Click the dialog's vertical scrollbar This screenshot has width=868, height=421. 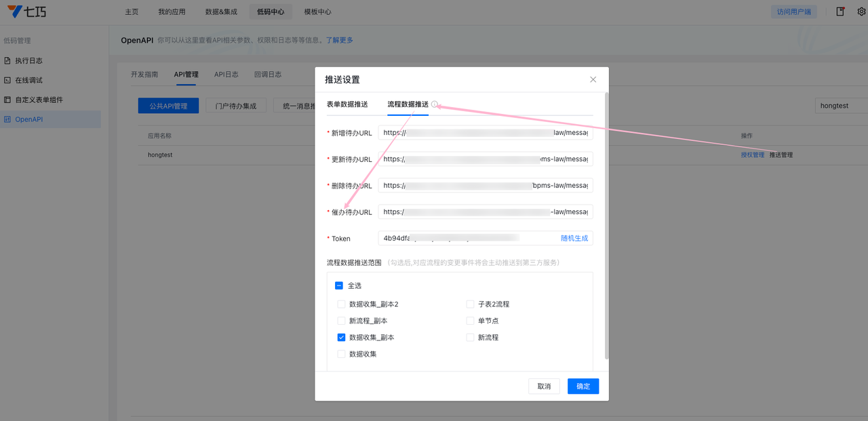pyautogui.click(x=606, y=224)
